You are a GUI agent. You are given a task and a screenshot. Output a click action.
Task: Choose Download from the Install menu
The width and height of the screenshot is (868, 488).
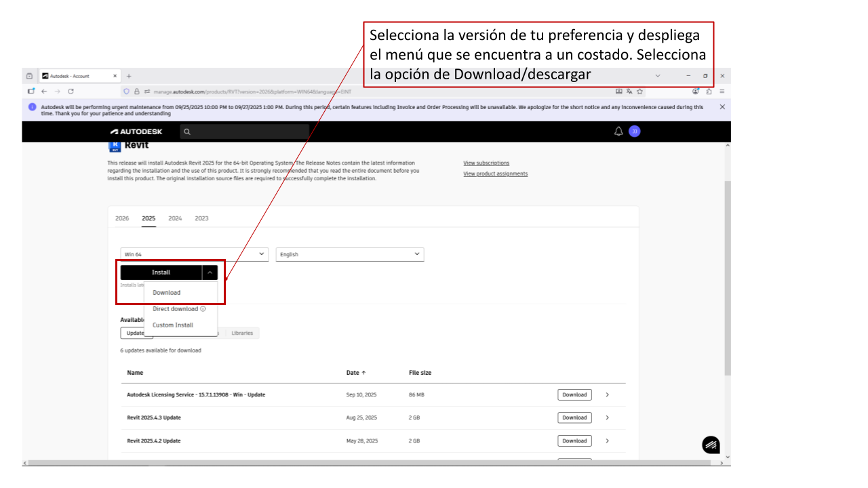[167, 293]
